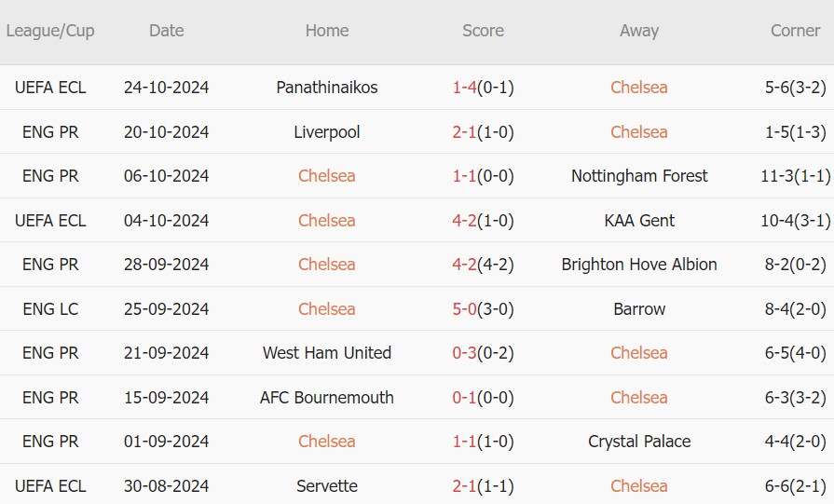
Task: Select AFC Bournemouth home team
Action: tap(327, 398)
